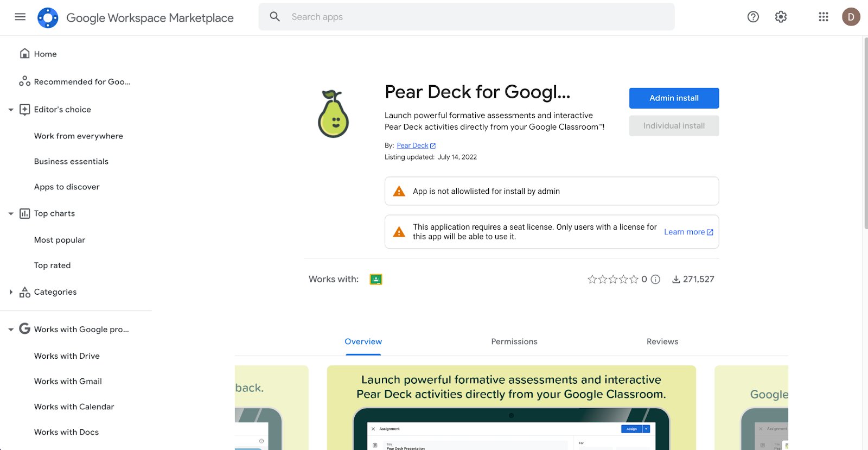Viewport: 868px width, 450px height.
Task: Click the Home icon in sidebar
Action: [x=24, y=53]
